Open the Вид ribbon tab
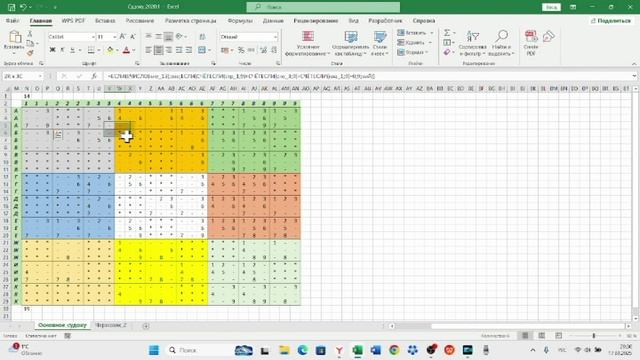This screenshot has width=640, height=360. (x=353, y=20)
